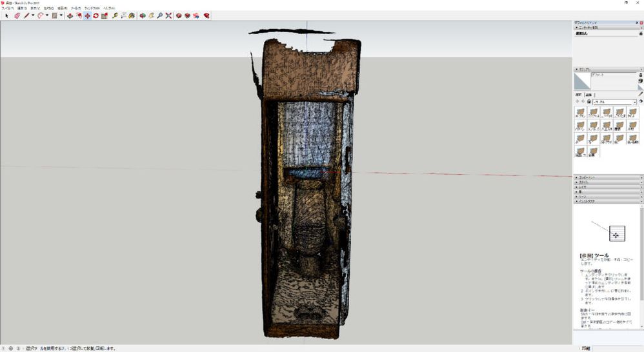
Task: Open the Arc tool dropdown arrow
Action: pyautogui.click(x=47, y=15)
